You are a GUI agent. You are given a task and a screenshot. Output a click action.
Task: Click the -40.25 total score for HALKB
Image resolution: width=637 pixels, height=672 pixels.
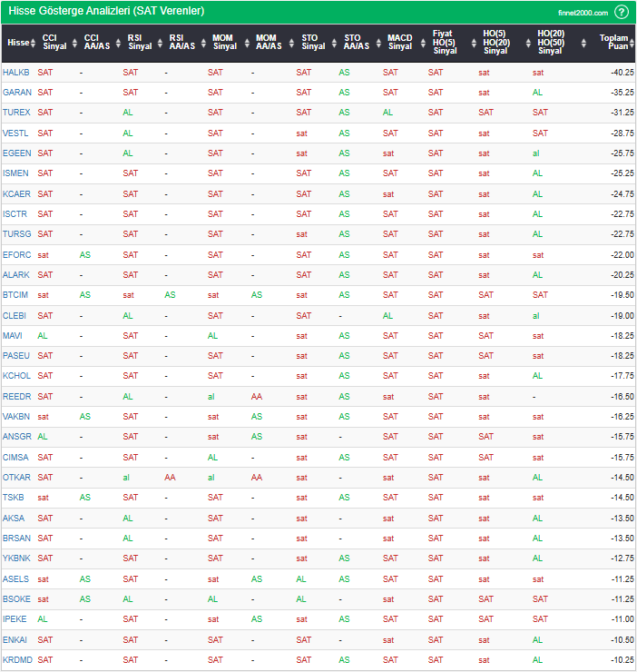coord(622,73)
